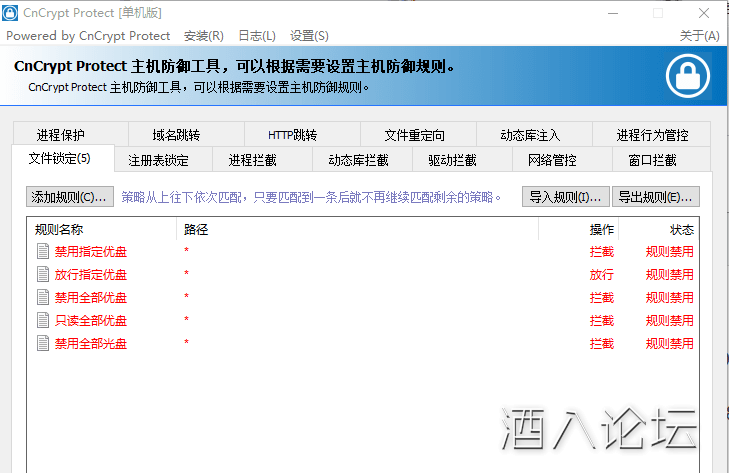Sort by 路径 column header
This screenshot has height=473, width=729.
(x=357, y=229)
